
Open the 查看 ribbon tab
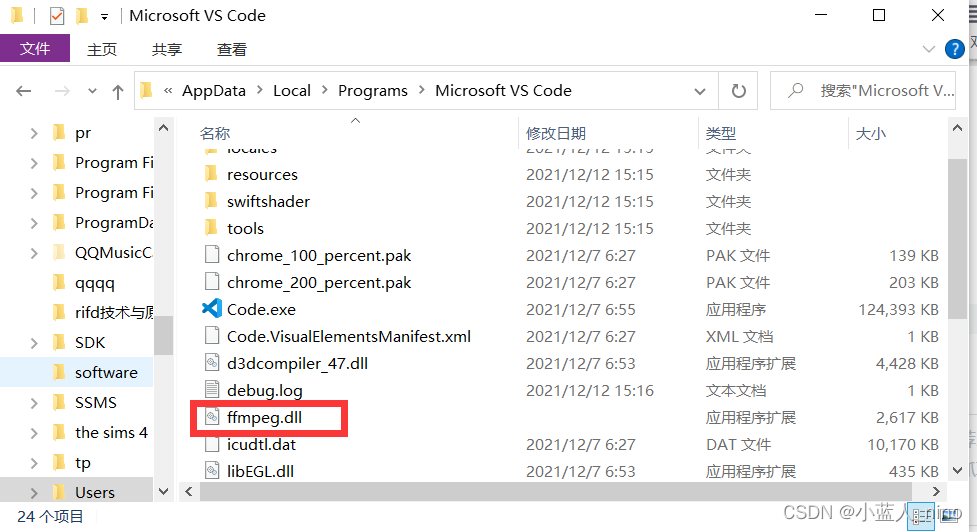point(232,49)
